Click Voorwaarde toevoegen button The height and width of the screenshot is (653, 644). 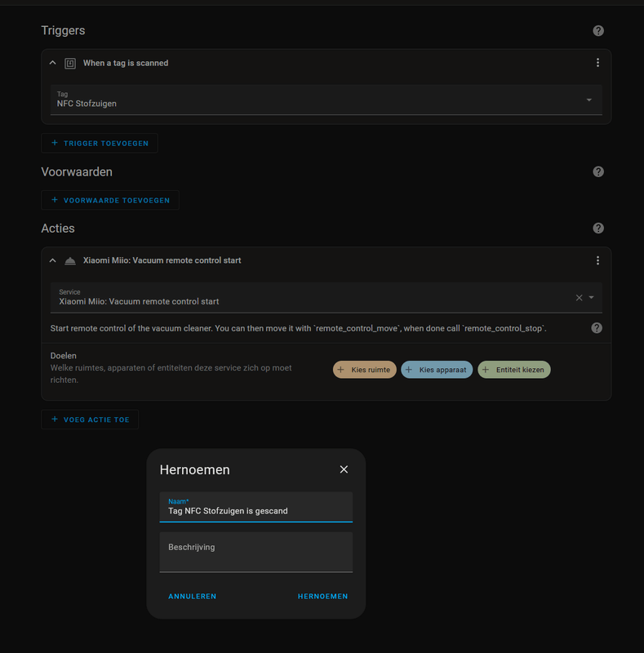click(x=110, y=200)
